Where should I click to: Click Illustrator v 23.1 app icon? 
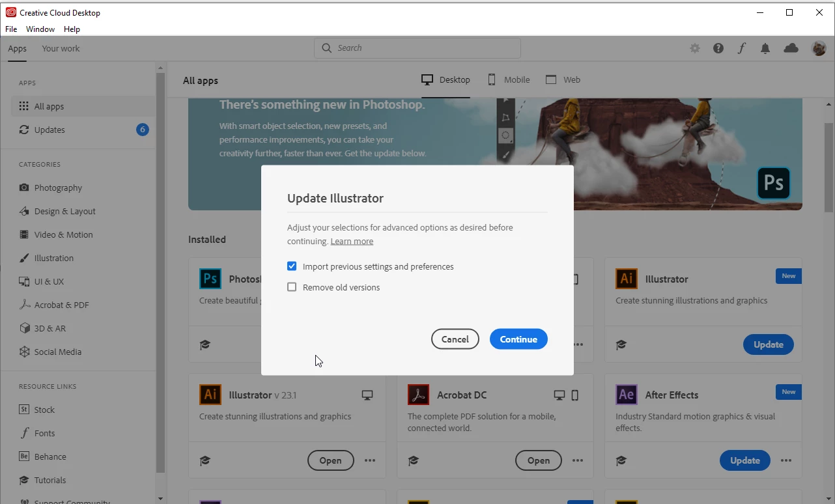click(210, 395)
